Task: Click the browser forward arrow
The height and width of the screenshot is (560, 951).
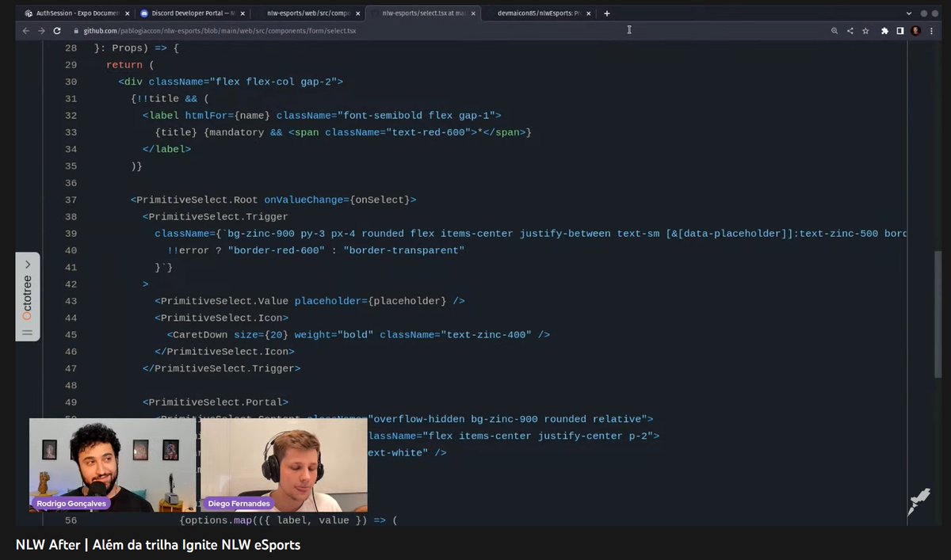Action: 41,31
